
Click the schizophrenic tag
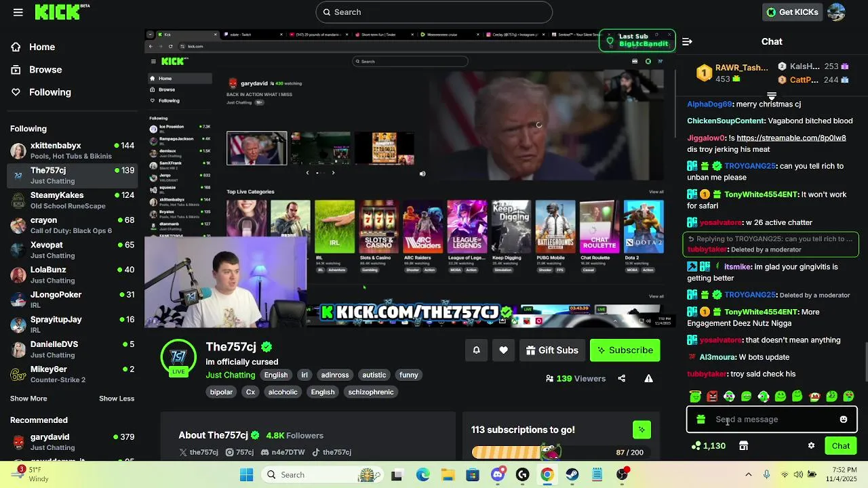click(x=371, y=392)
